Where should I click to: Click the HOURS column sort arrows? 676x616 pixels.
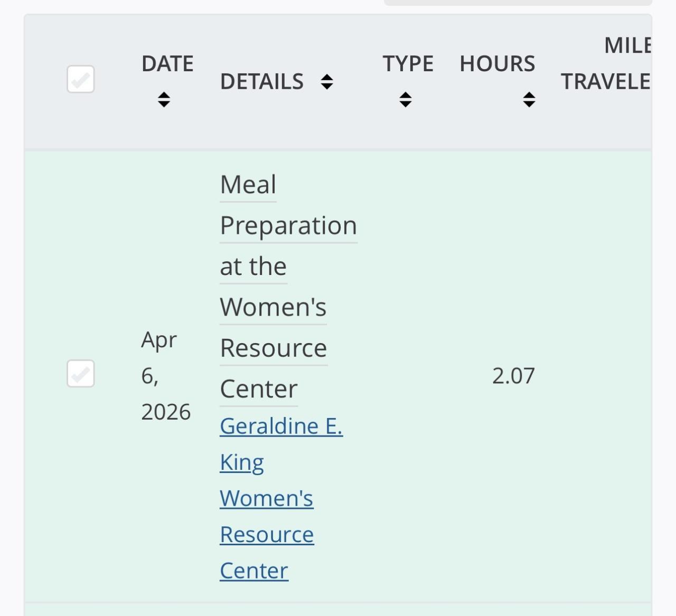[x=529, y=99]
